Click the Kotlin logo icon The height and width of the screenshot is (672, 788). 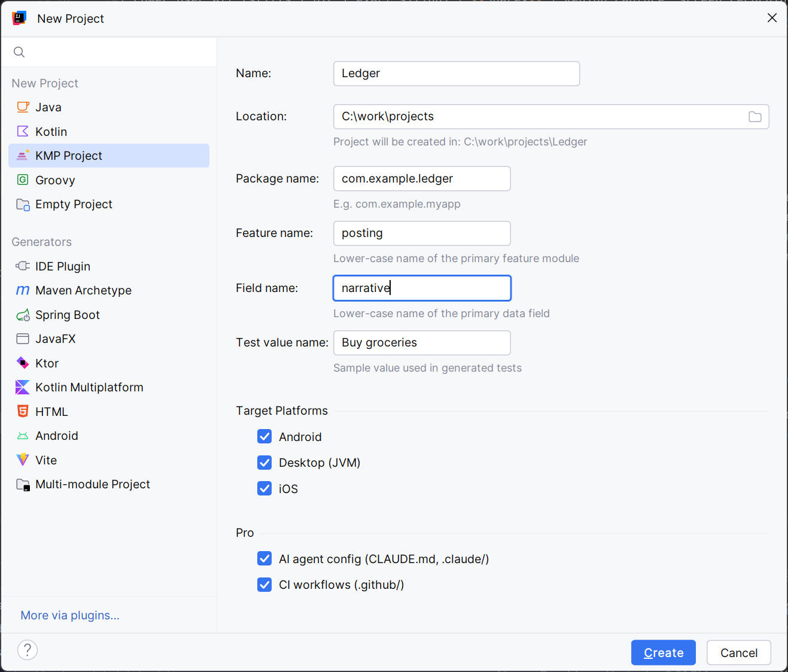pos(23,132)
